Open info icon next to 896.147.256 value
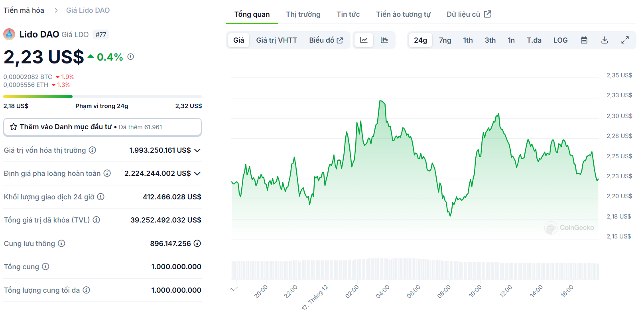The image size is (644, 317). click(x=197, y=243)
